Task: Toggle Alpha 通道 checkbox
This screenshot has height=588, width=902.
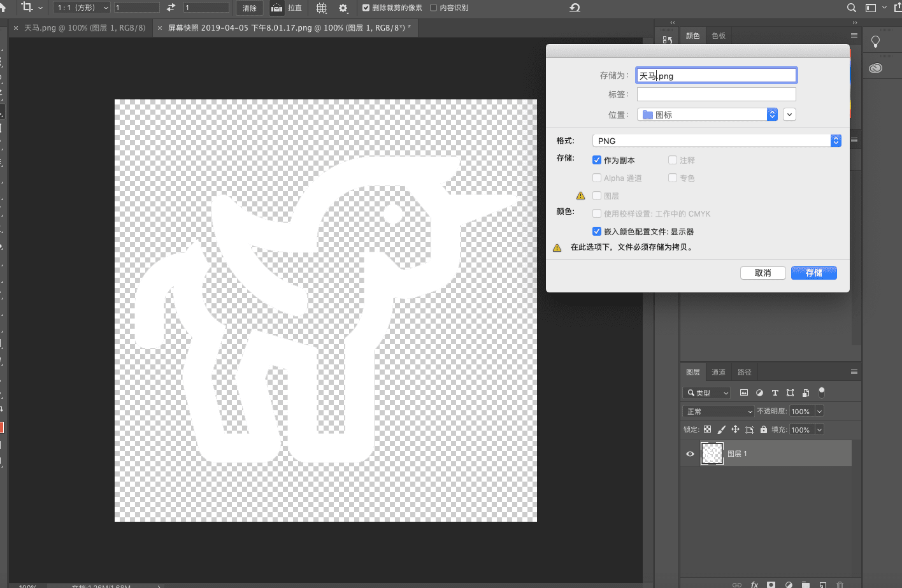Action: click(x=597, y=178)
